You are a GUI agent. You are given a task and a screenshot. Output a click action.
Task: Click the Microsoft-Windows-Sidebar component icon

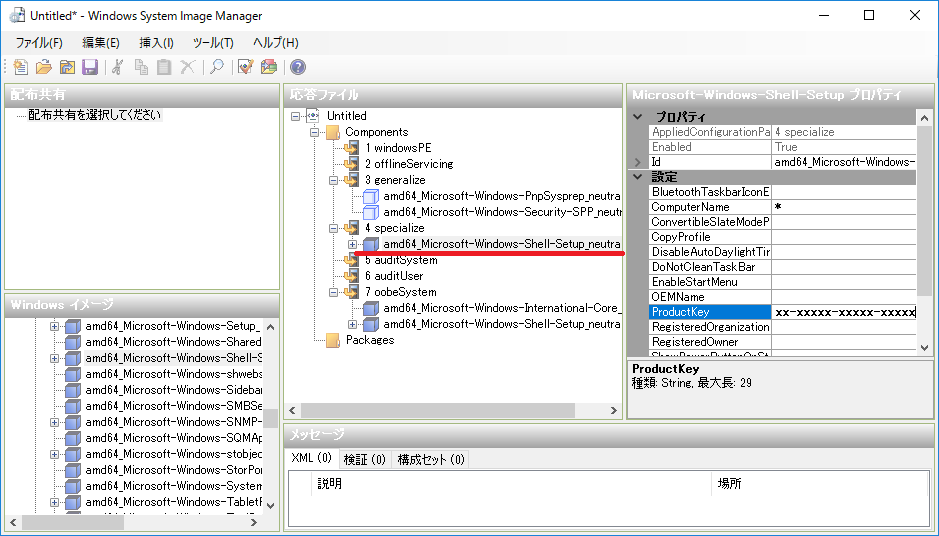coord(72,390)
